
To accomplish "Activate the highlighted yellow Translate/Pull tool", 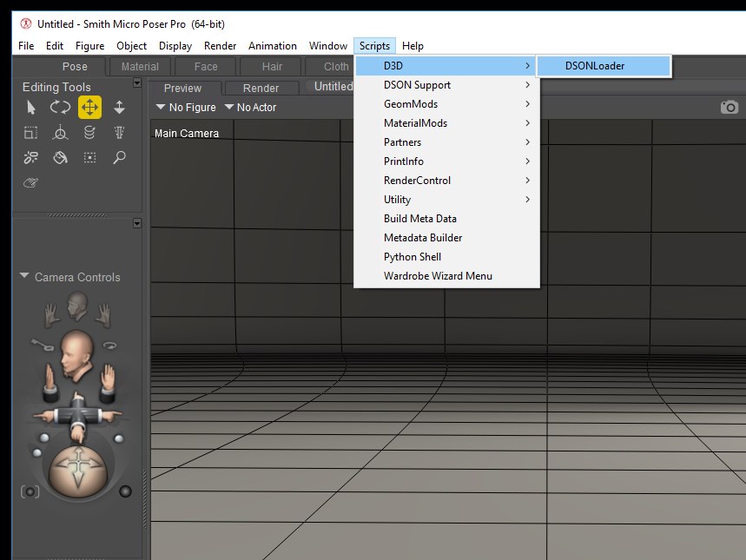I will [x=90, y=108].
